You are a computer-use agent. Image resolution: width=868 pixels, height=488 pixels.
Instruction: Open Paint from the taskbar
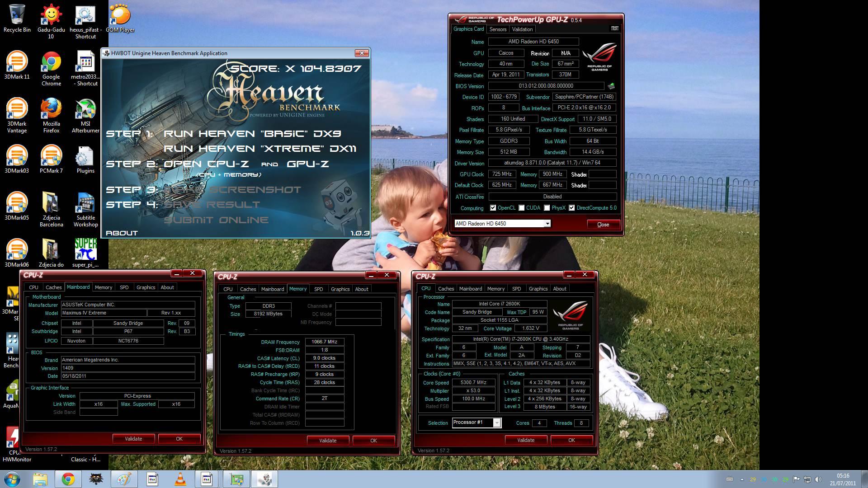(124, 479)
